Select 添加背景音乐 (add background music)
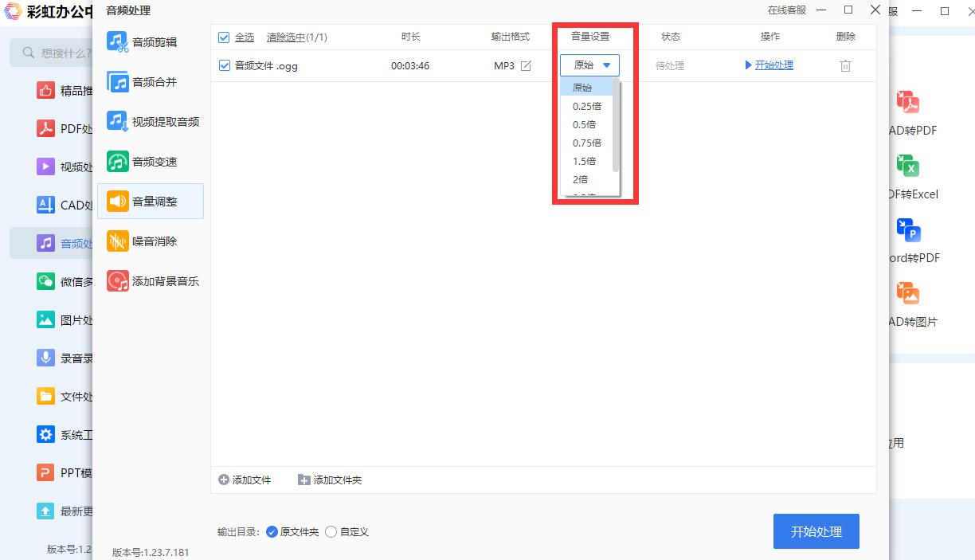This screenshot has height=560, width=975. click(159, 280)
